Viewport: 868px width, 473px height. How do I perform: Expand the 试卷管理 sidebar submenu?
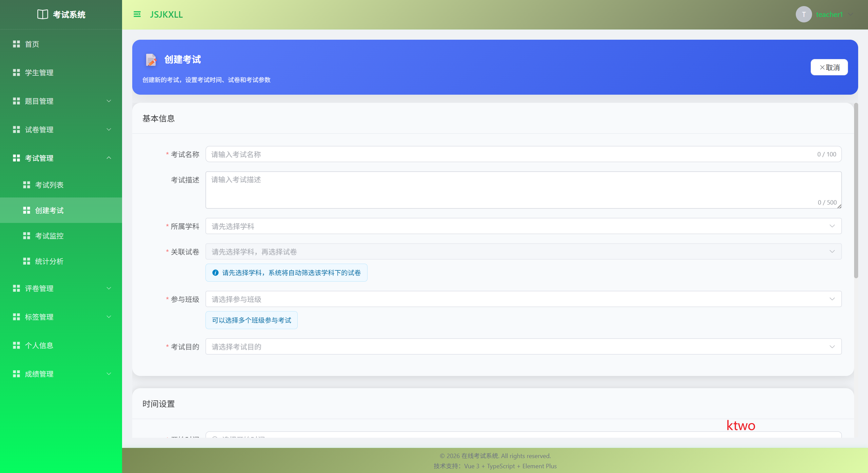61,130
